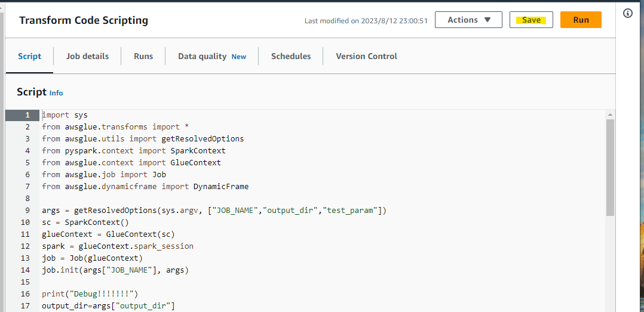644x312 pixels.
Task: Open the Job details tab
Action: pyautogui.click(x=87, y=56)
